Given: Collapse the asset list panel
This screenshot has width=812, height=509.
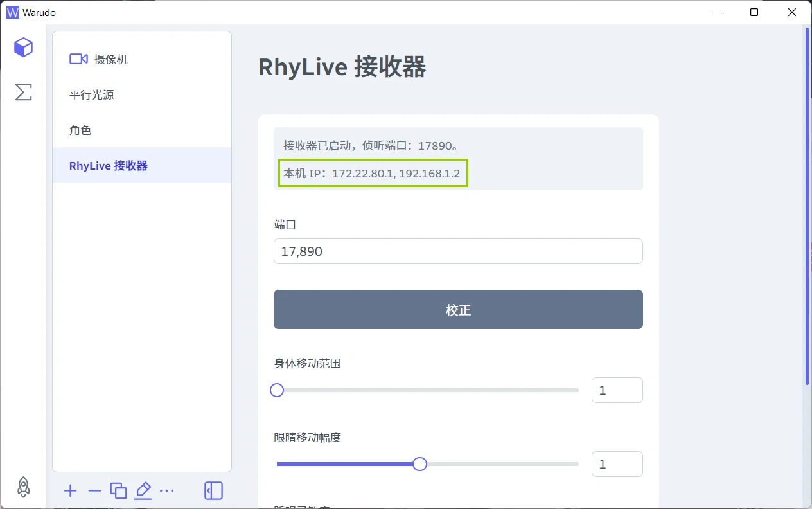Looking at the screenshot, I should [x=213, y=491].
